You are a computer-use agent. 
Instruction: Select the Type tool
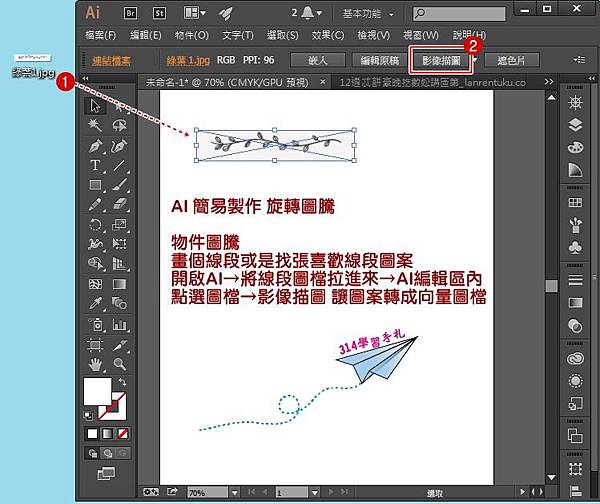point(96,165)
